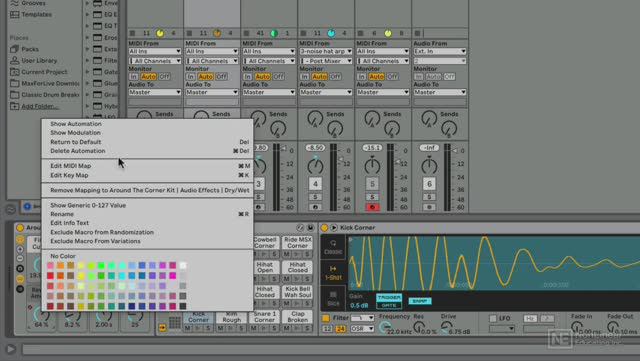Open the track 6 Audio To Master dropdown
The width and height of the screenshot is (640, 361).
pyautogui.click(x=440, y=92)
